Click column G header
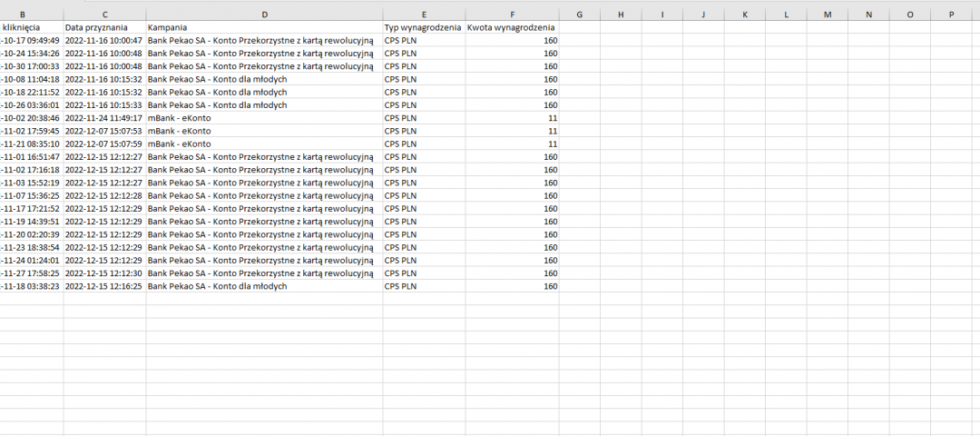The width and height of the screenshot is (980, 436). click(579, 15)
